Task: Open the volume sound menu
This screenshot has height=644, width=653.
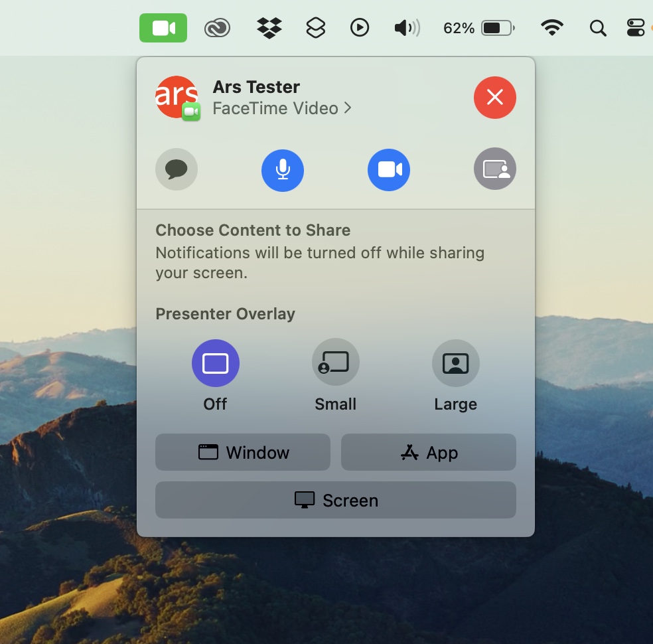Action: (407, 28)
